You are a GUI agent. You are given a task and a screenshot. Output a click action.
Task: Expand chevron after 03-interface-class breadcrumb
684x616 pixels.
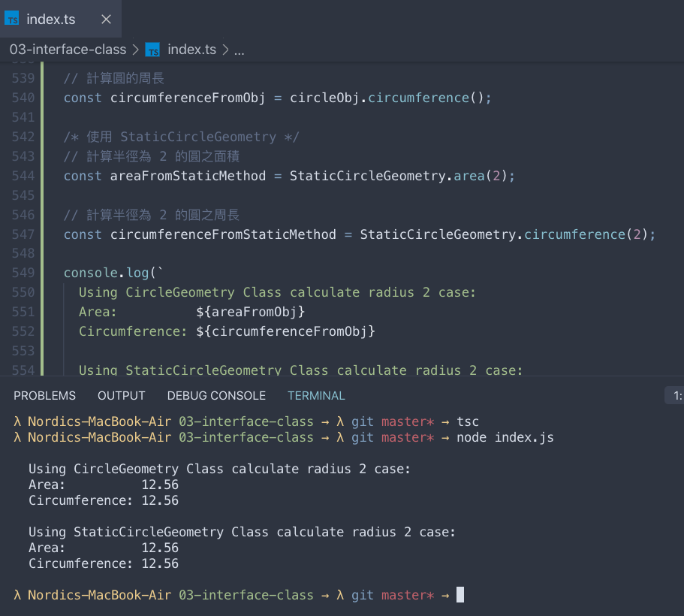(136, 50)
